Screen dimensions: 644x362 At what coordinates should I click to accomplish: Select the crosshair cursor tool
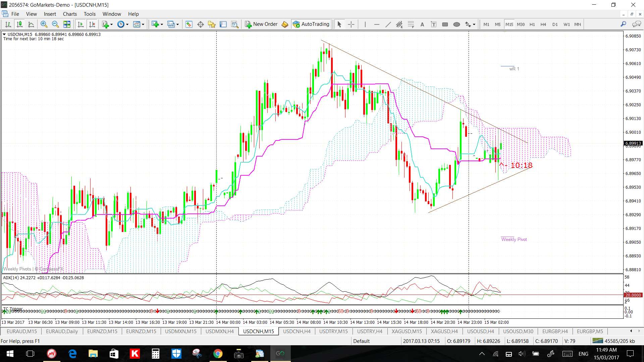[351, 24]
